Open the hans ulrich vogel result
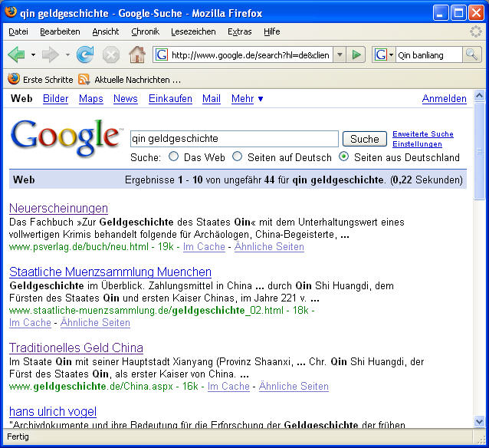489x448 pixels. pyautogui.click(x=53, y=411)
